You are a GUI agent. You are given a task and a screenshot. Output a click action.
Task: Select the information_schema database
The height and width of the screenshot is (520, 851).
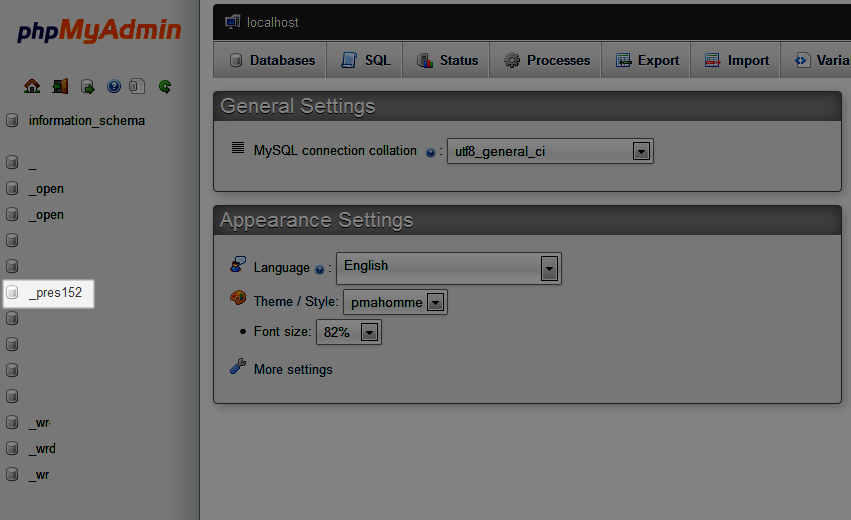tap(86, 121)
